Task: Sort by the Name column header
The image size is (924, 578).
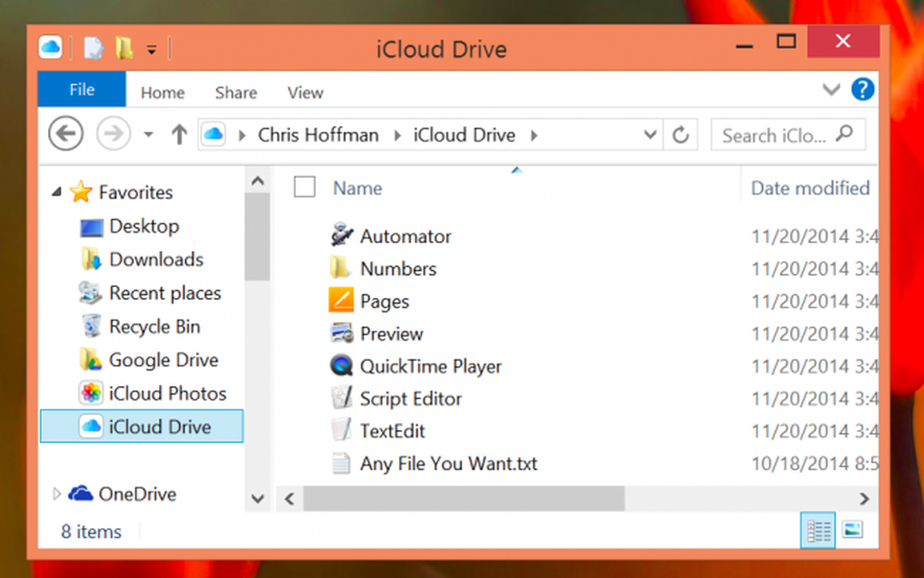Action: click(357, 187)
